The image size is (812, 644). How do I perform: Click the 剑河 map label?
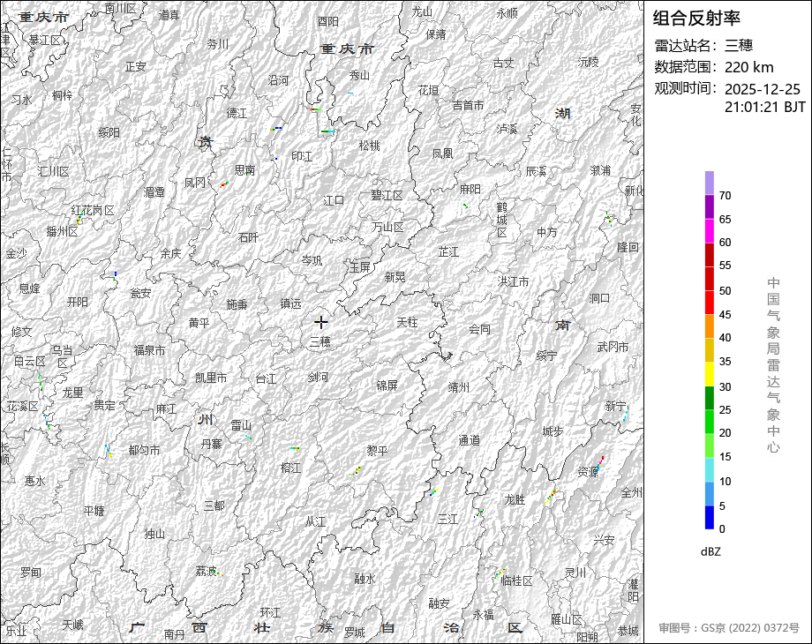(318, 378)
